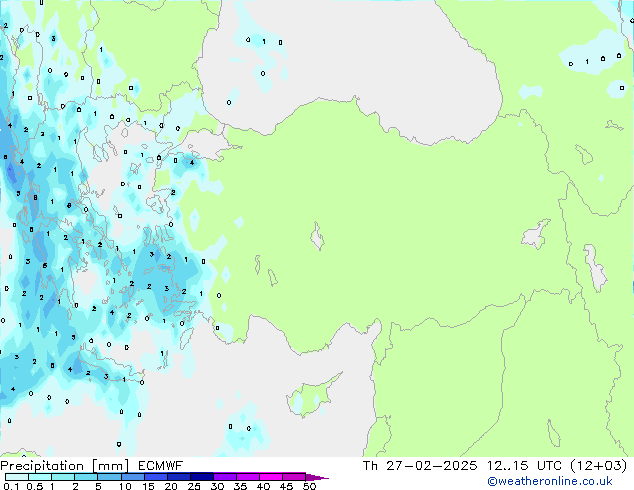Viewport: 634px width, 490px height.
Task: Click the legend scale label "50"
Action: pyautogui.click(x=309, y=486)
